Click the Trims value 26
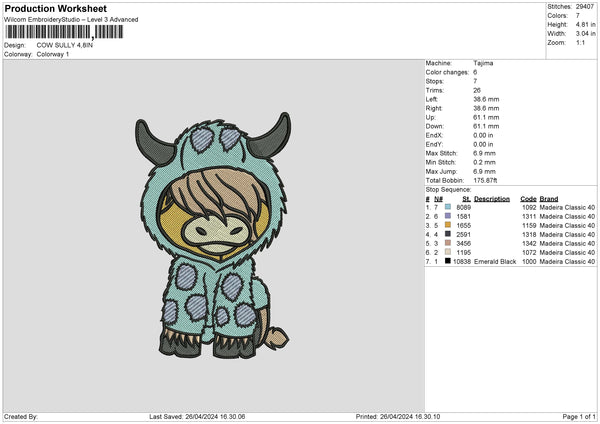This screenshot has width=600, height=424. [x=477, y=90]
